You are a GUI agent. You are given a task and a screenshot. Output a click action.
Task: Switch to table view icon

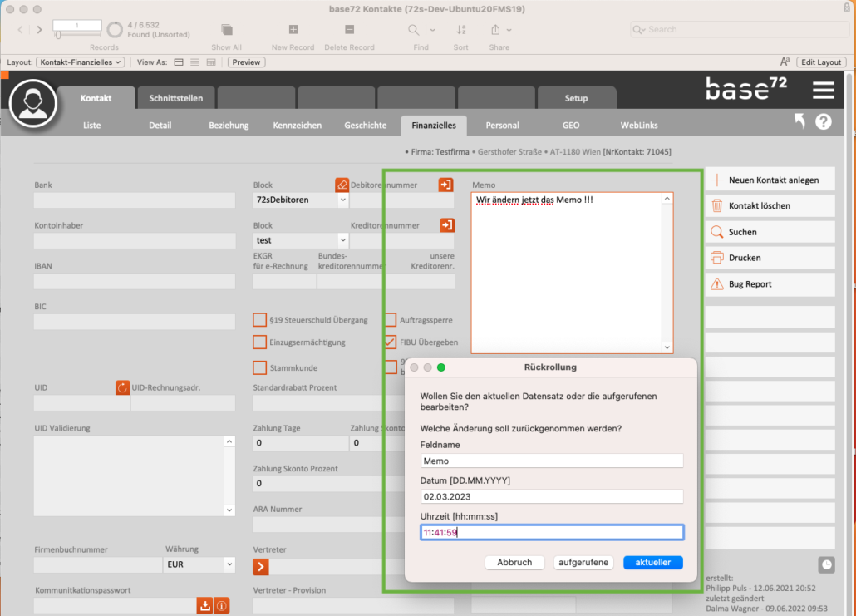tap(211, 62)
